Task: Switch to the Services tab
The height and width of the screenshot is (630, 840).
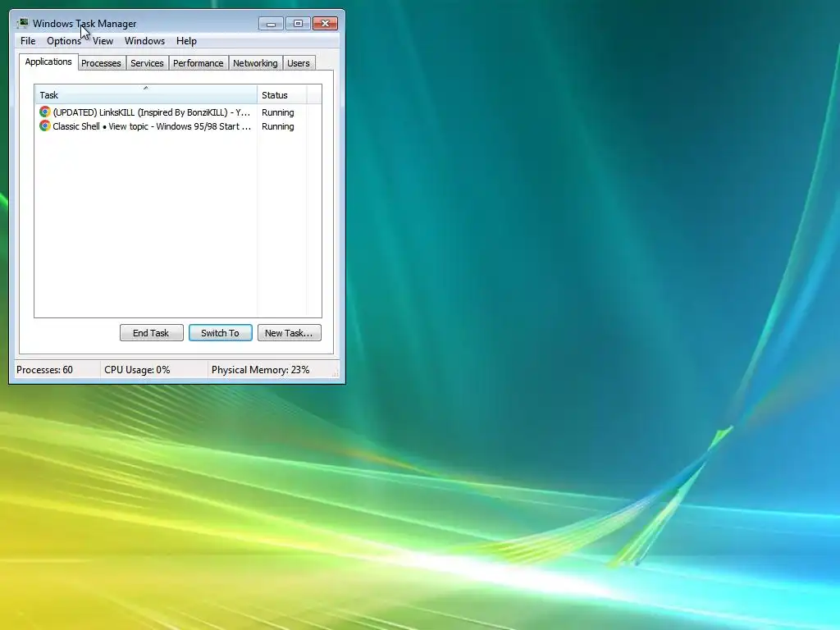Action: coord(148,63)
